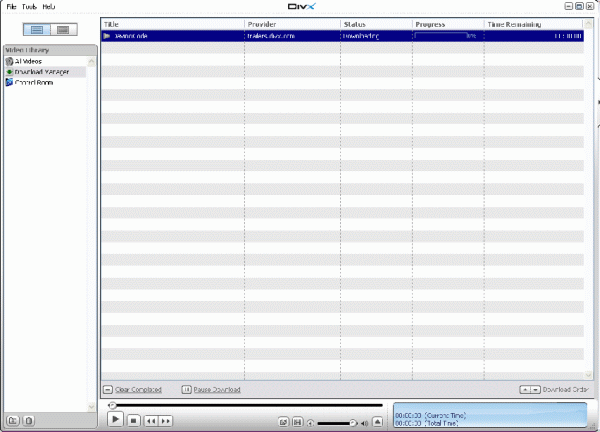600x432 pixels.
Task: Maximize the DivX window
Action: point(579,6)
